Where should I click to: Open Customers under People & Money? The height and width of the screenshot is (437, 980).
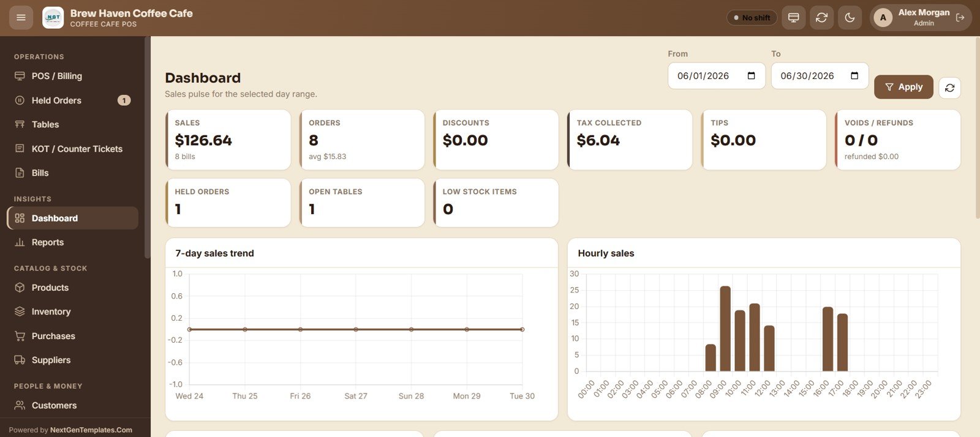click(72, 405)
